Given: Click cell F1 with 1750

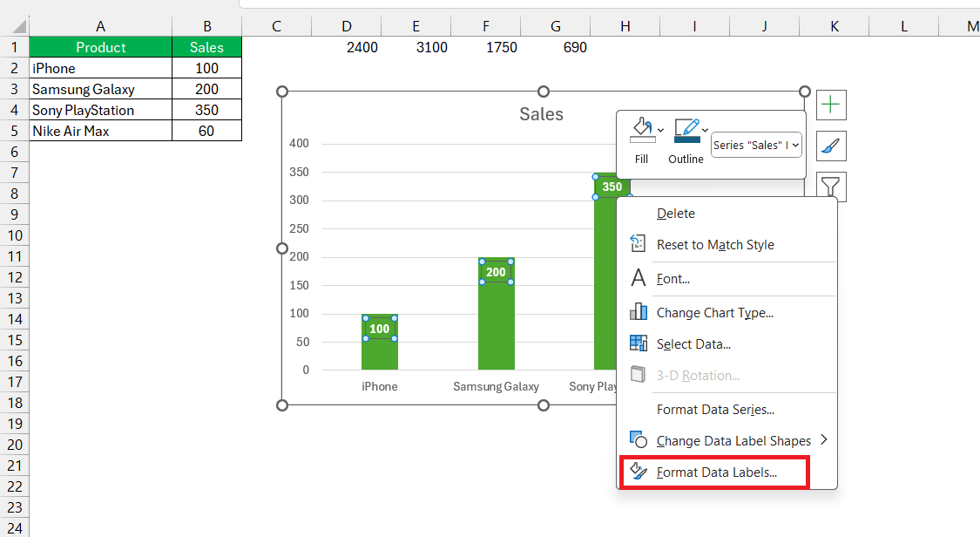Looking at the screenshot, I should point(485,48).
